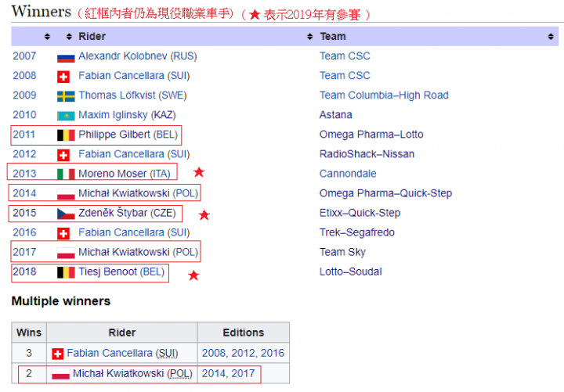The height and width of the screenshot is (392, 564).
Task: Open the 2014 edition link in Winners table
Action: coord(24,193)
